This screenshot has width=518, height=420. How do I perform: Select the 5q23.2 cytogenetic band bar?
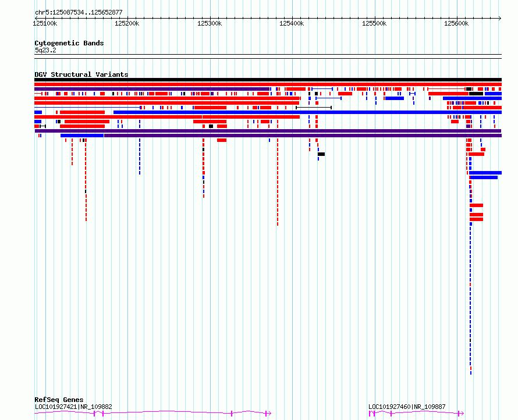[x=268, y=56]
